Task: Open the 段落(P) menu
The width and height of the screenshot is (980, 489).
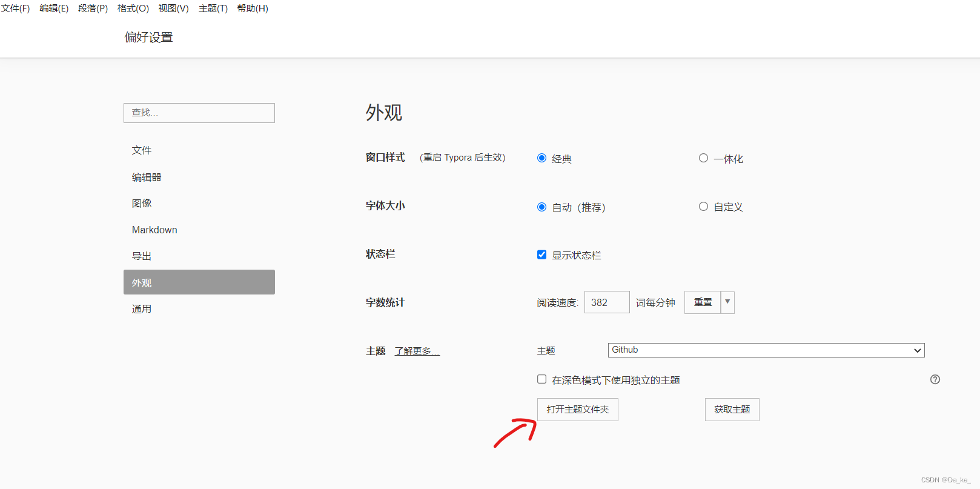Action: click(93, 8)
